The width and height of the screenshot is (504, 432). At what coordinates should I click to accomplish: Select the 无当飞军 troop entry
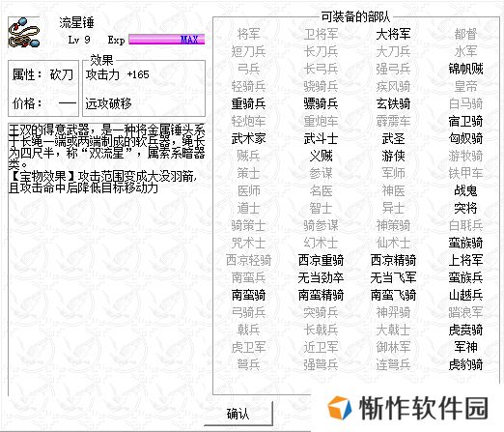[x=393, y=277]
